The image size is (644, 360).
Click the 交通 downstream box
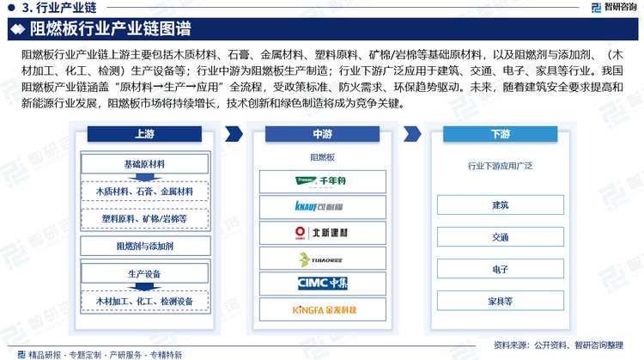(501, 237)
